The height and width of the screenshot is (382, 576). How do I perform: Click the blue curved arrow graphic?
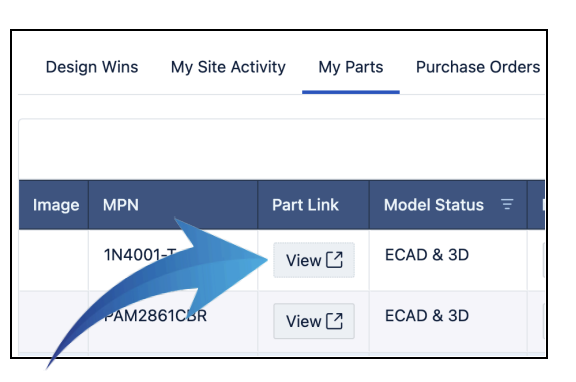(158, 290)
